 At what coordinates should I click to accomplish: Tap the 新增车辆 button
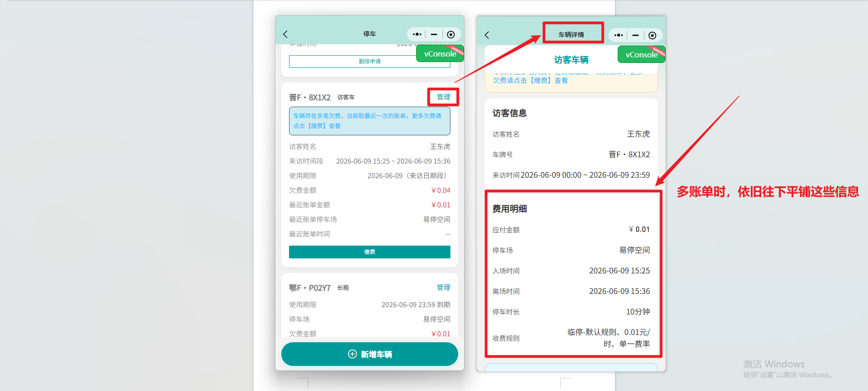click(x=370, y=354)
